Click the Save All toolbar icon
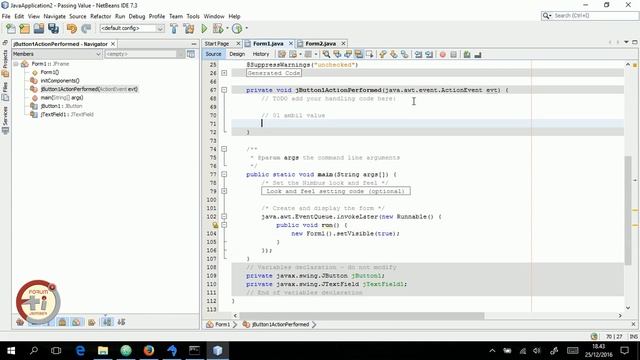 pos(53,28)
